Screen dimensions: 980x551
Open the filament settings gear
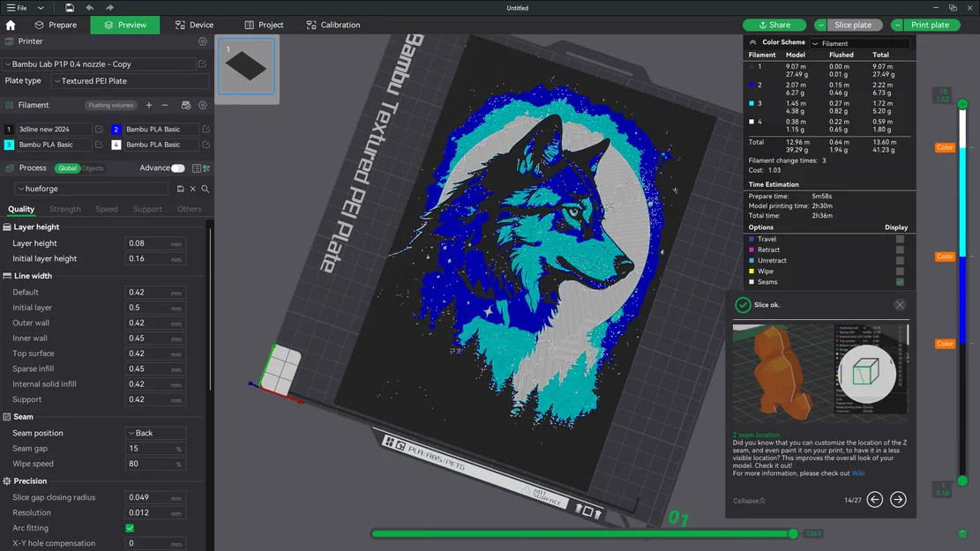coord(203,106)
